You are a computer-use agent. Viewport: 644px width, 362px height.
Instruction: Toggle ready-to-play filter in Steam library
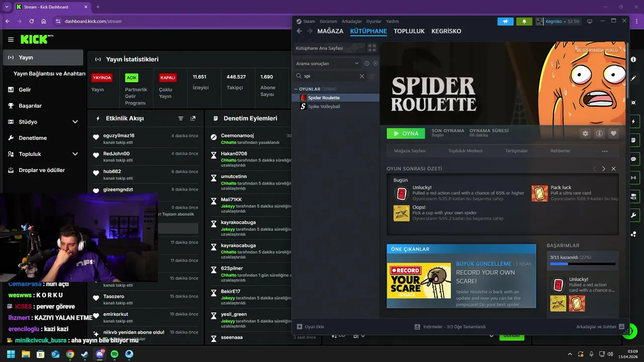click(x=375, y=63)
